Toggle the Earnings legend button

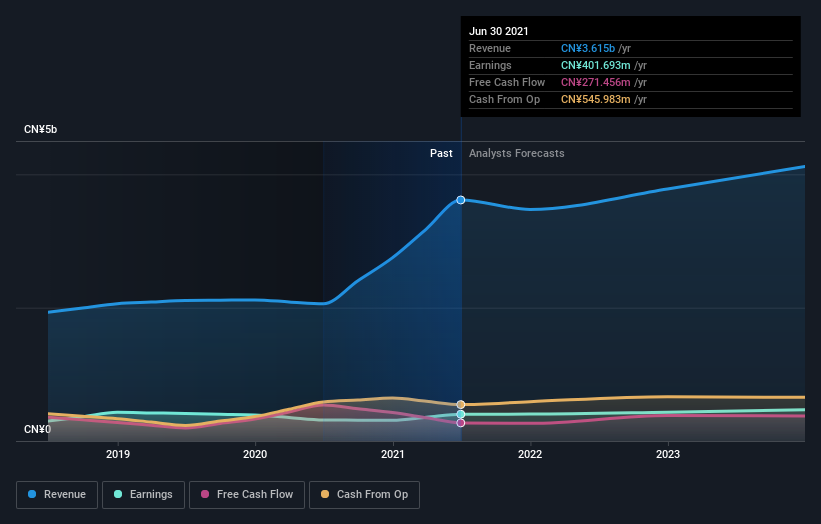(x=143, y=495)
